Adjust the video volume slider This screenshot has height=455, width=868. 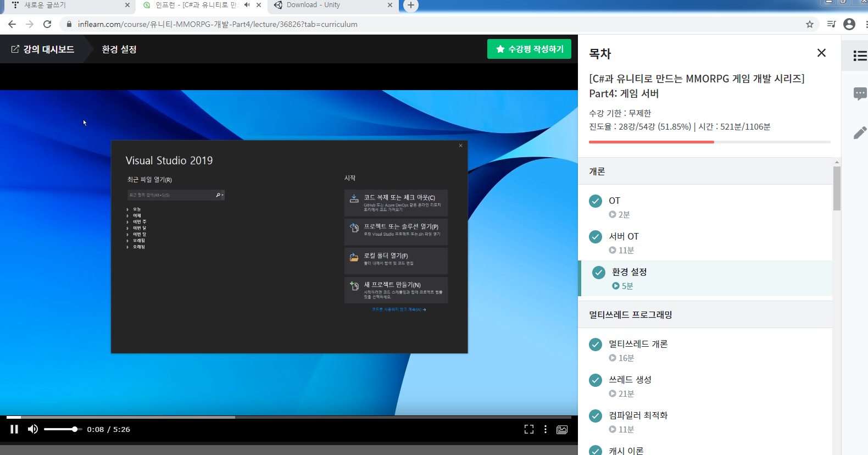point(62,429)
